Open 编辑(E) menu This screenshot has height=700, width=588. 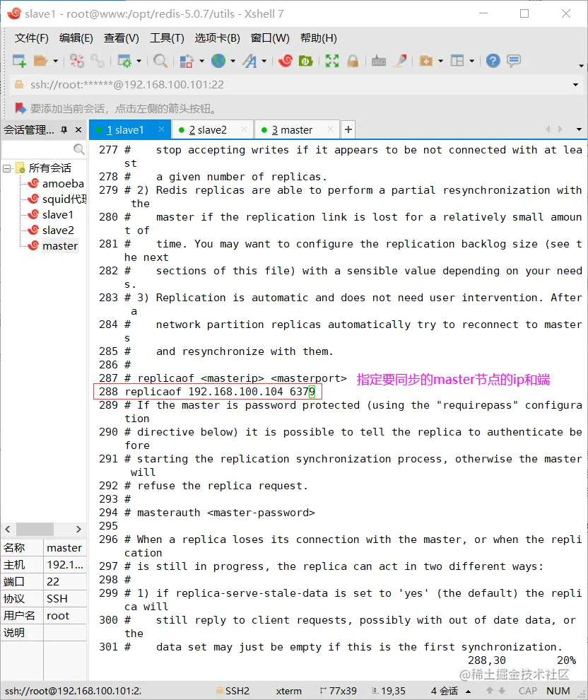[76, 38]
